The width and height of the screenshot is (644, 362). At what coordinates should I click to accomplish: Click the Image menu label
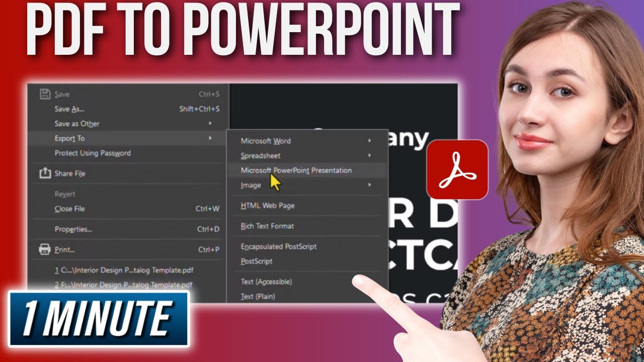[251, 186]
